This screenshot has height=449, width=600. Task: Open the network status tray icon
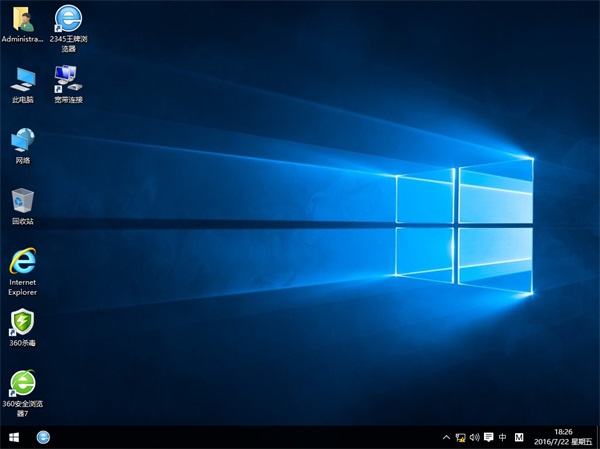point(460,438)
